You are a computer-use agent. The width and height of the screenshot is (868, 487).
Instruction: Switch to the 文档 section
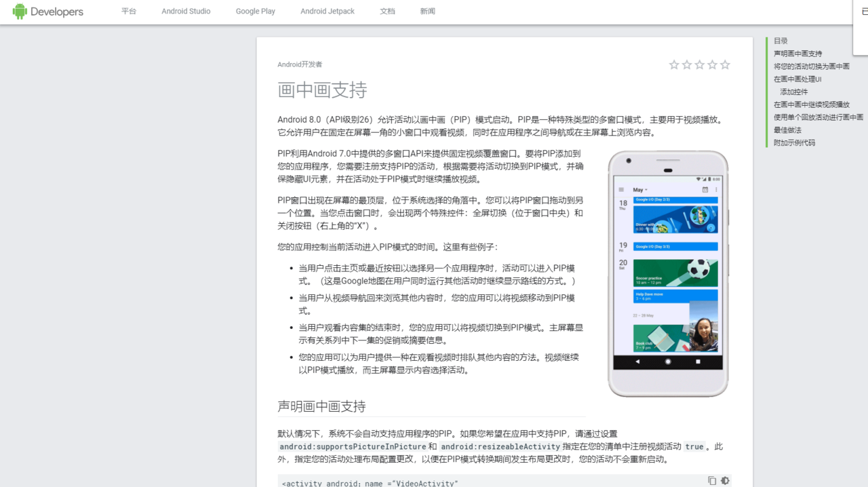(387, 11)
